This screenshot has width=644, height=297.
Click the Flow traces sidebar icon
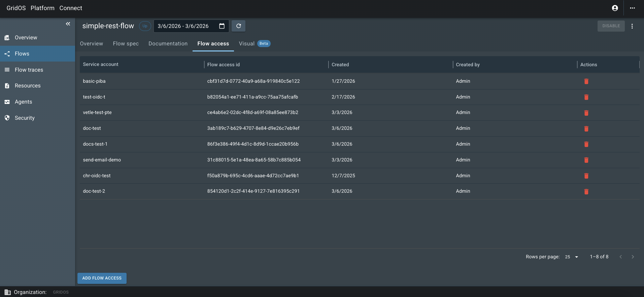(7, 70)
